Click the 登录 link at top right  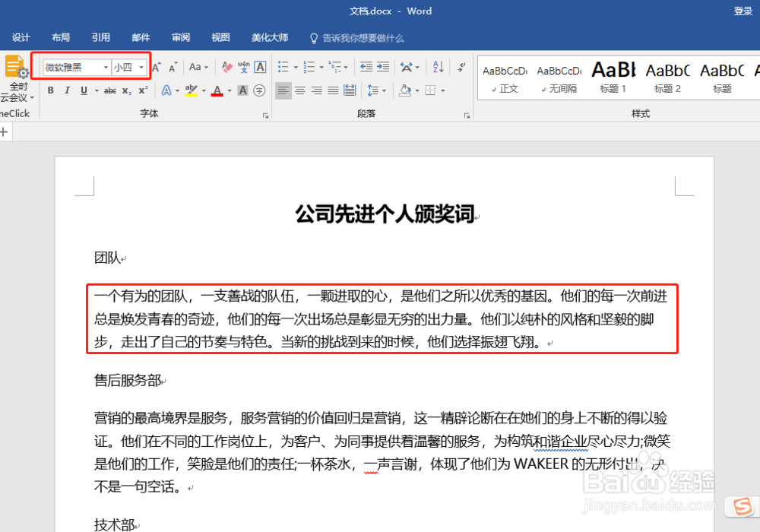coord(744,11)
